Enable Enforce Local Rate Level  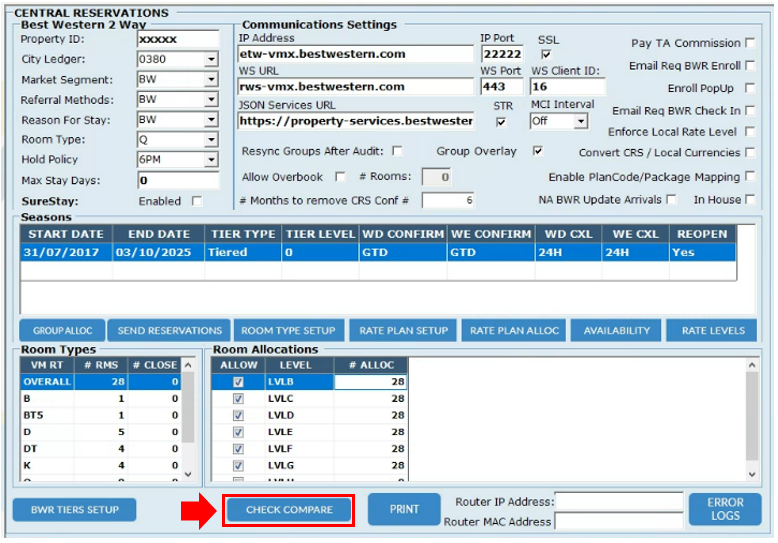(750, 132)
